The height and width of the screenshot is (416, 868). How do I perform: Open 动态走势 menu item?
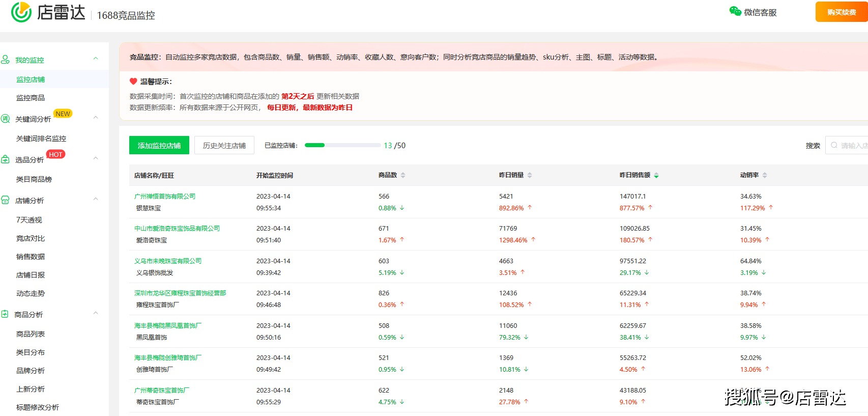point(31,293)
